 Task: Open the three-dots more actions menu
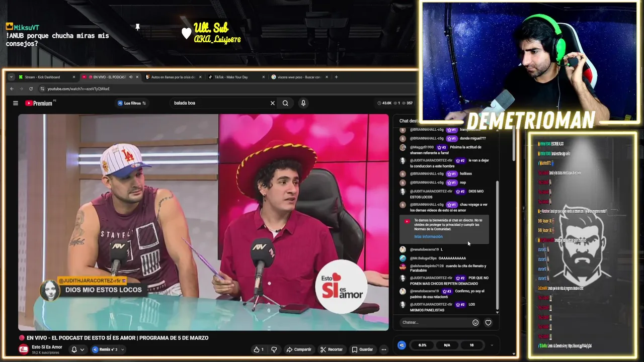(383, 349)
